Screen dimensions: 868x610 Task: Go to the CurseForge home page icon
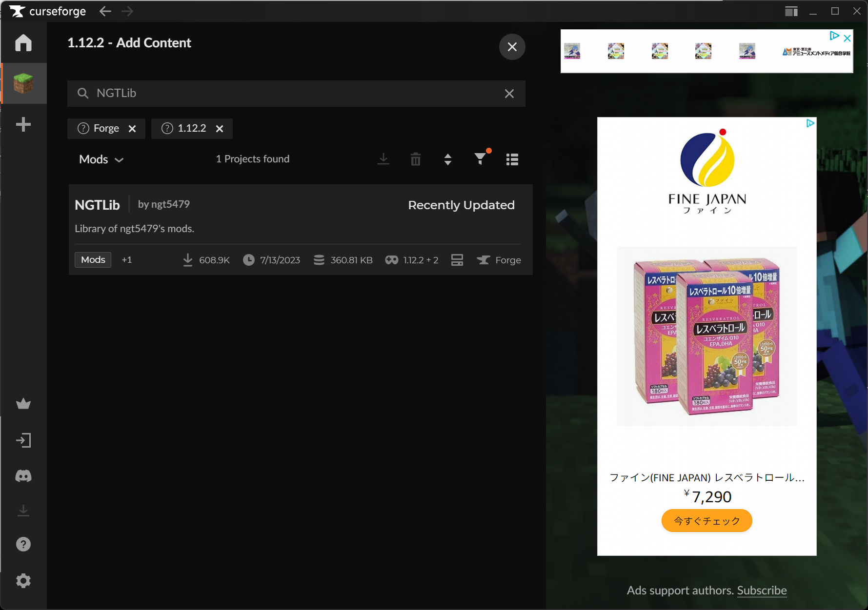click(23, 43)
